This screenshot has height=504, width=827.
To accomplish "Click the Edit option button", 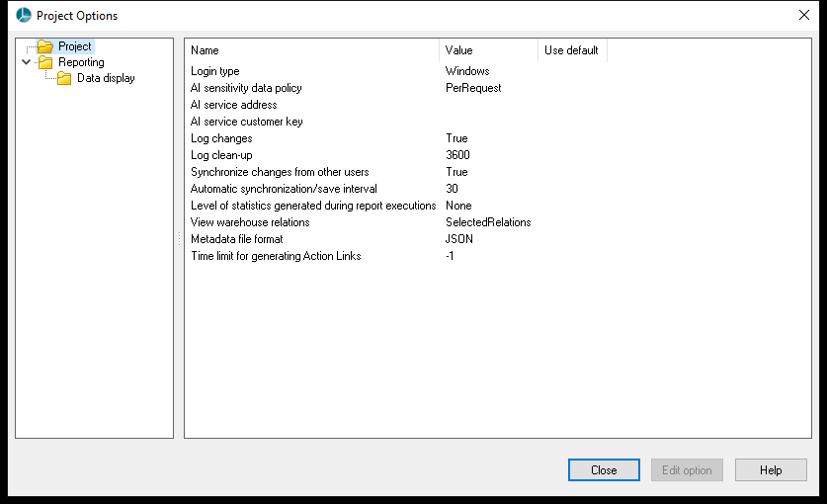I will (687, 469).
